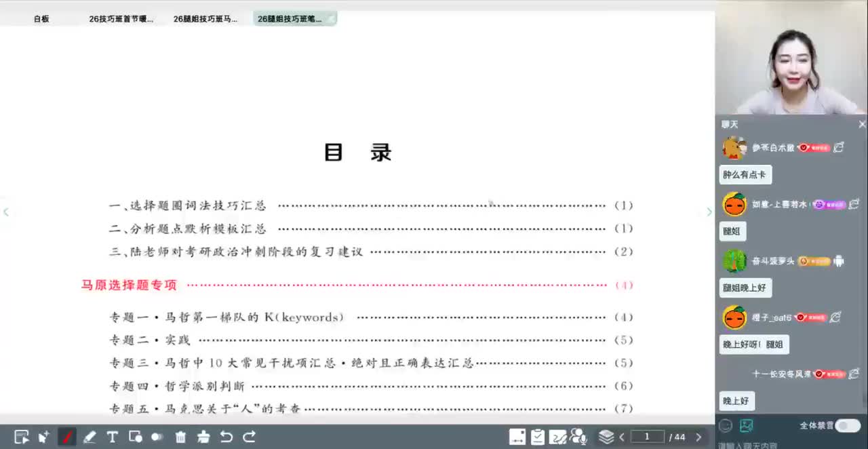Image resolution: width=868 pixels, height=449 pixels.
Task: Open the signature handwriting board icon
Action: [x=558, y=437]
